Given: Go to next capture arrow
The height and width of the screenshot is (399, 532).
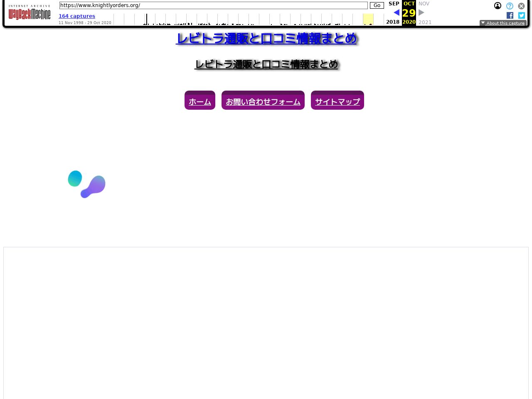Looking at the screenshot, I should point(421,12).
